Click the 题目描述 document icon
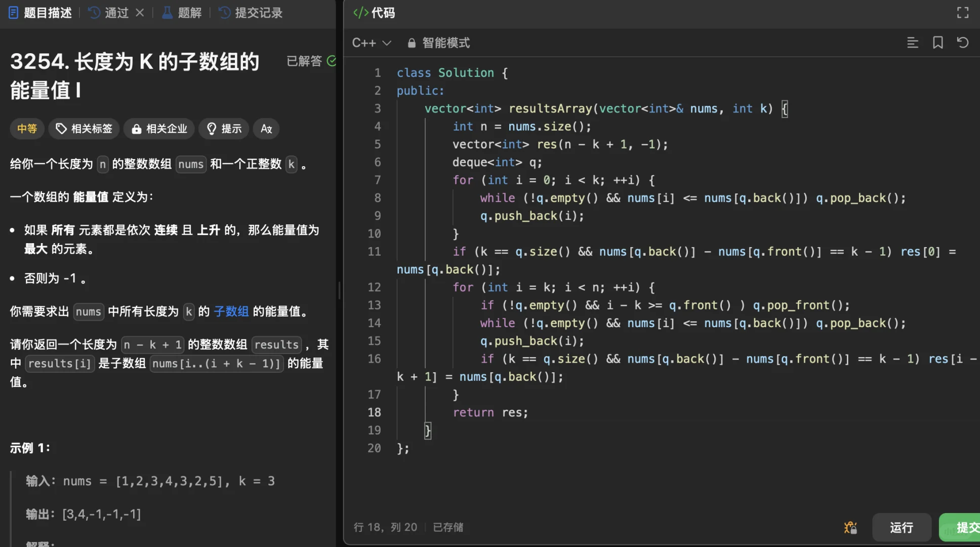 click(x=14, y=13)
